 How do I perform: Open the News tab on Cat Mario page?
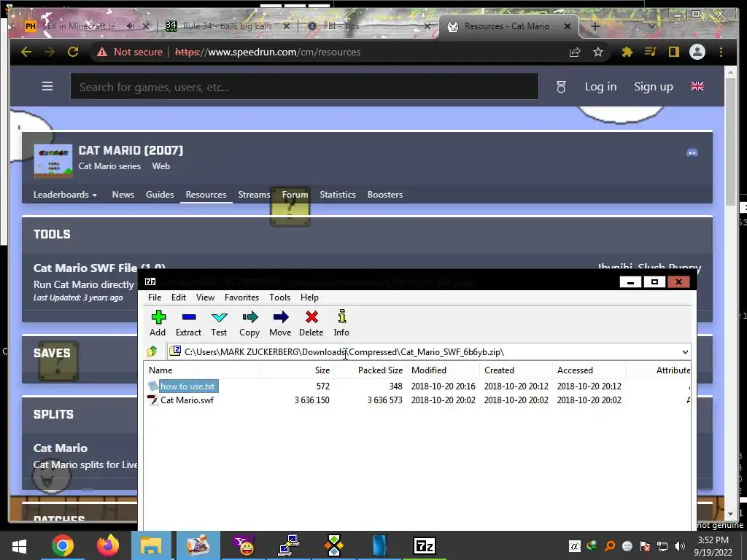pyautogui.click(x=123, y=194)
